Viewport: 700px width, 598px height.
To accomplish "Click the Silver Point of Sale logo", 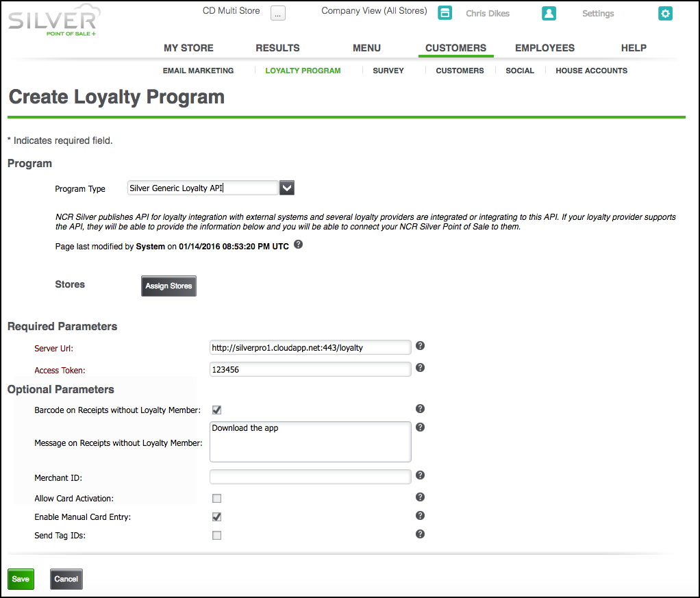I will [x=54, y=21].
